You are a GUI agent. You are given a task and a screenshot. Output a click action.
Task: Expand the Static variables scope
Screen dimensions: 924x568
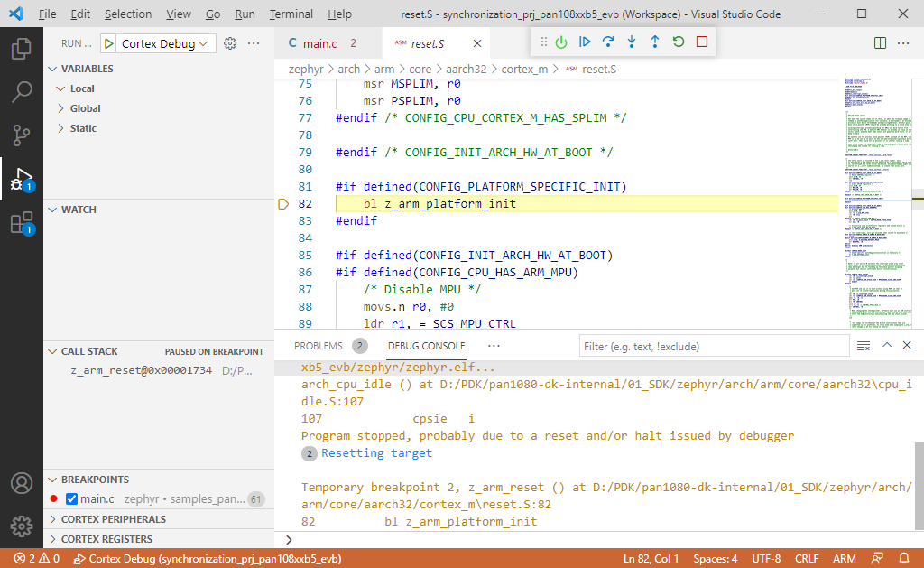(x=77, y=128)
